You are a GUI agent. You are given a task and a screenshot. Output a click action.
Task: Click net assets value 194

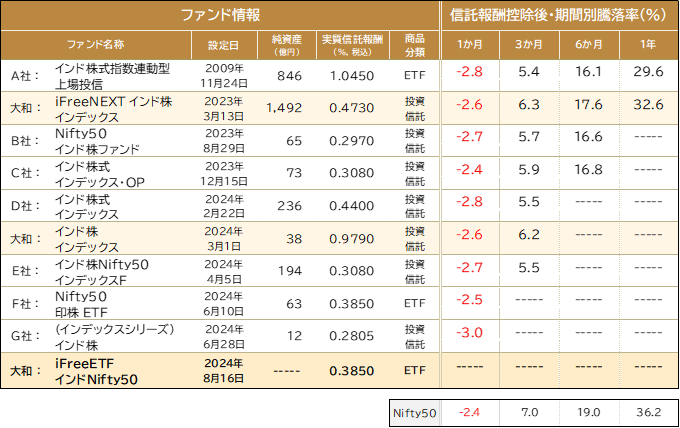tap(290, 271)
